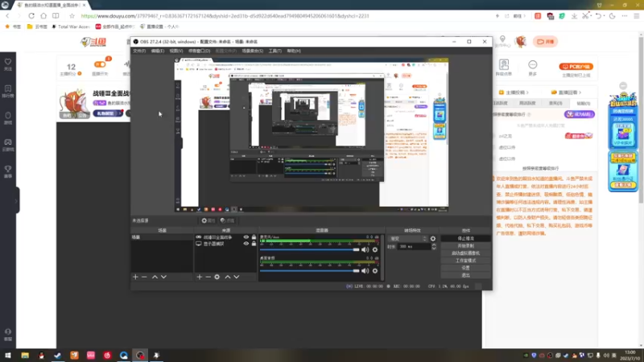Bookmark this page with star icon
The width and height of the screenshot is (644, 362).
pyautogui.click(x=72, y=16)
